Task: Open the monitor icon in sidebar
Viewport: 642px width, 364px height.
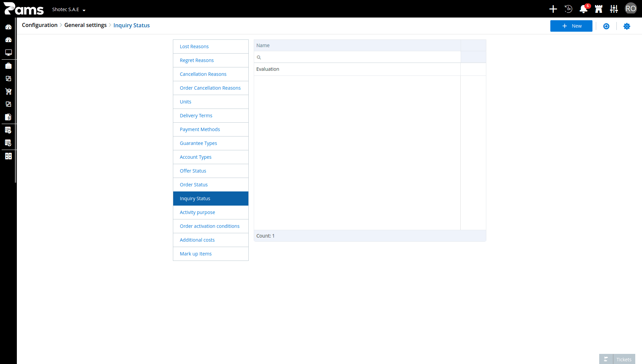Action: [8, 53]
